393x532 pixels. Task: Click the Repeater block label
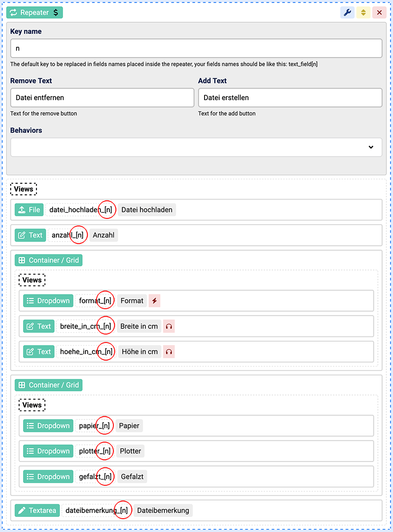35,12
